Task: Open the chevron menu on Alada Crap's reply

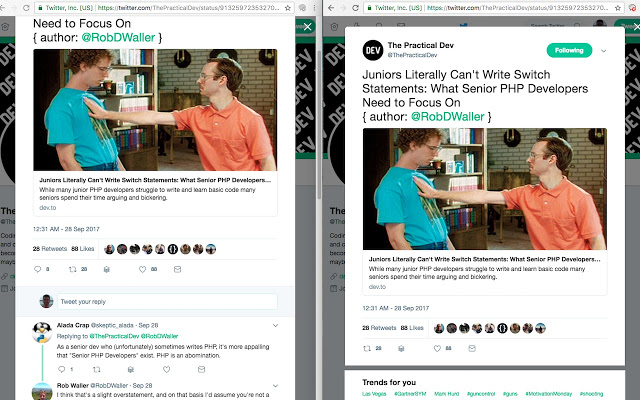Action: coord(276,325)
